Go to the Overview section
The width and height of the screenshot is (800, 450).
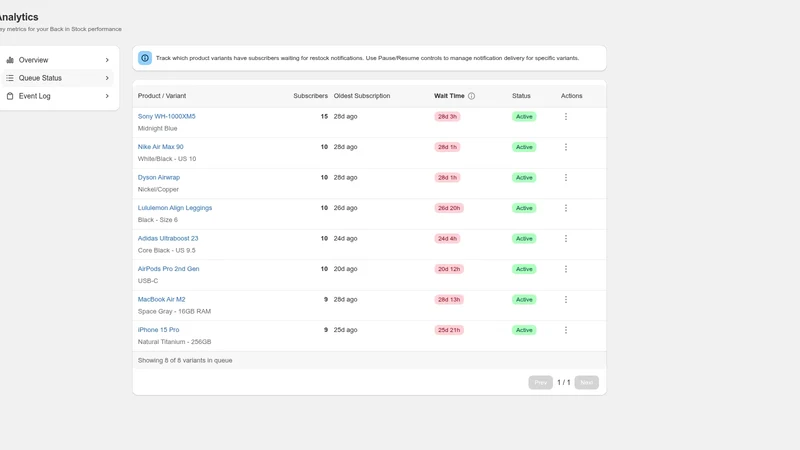(58, 60)
